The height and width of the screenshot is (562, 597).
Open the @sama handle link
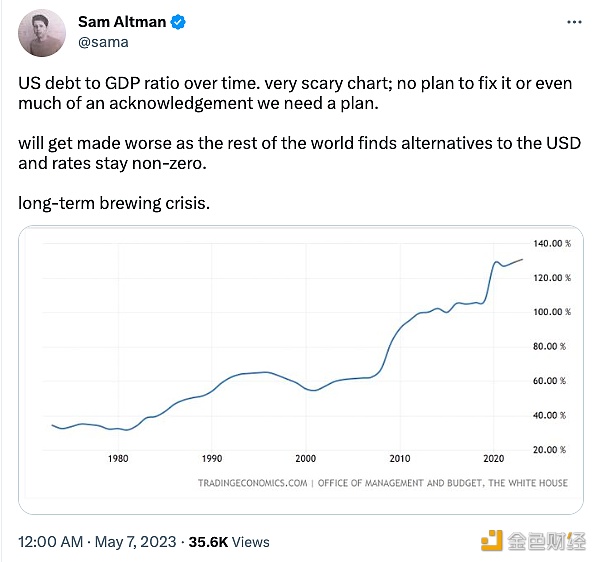[103, 42]
